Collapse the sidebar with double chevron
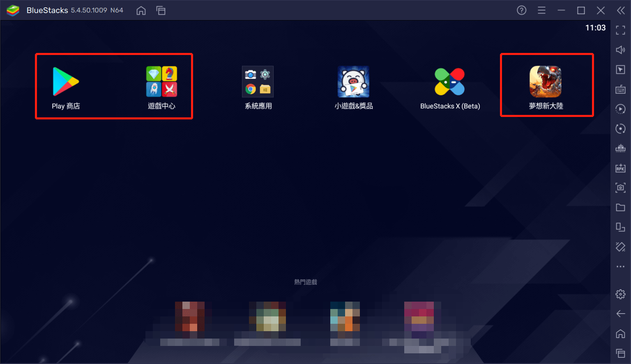Viewport: 631px width, 364px height. [621, 10]
